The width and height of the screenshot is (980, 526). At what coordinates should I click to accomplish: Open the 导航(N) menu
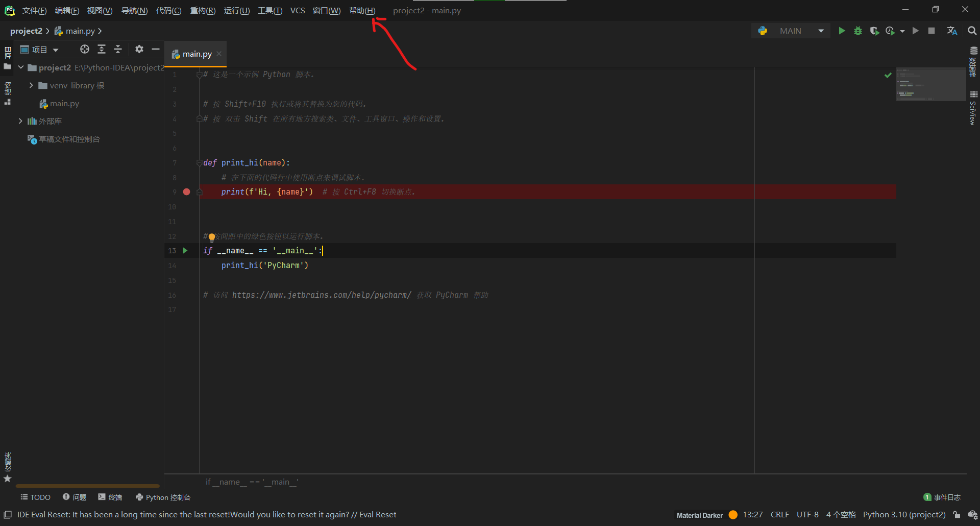(x=134, y=11)
